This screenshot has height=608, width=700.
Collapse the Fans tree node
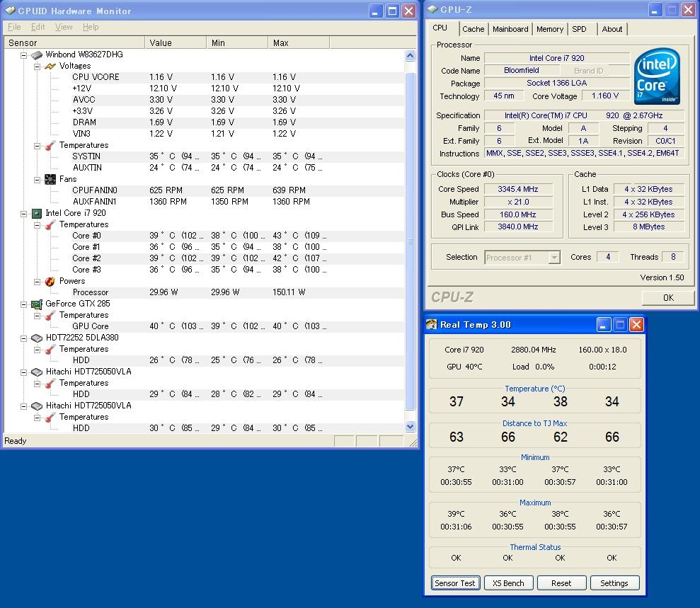(38, 180)
